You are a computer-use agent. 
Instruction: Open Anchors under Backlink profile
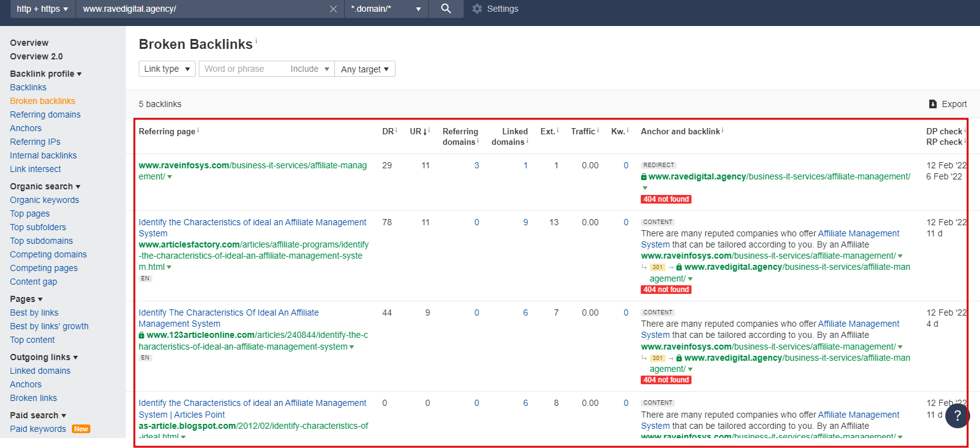point(26,128)
